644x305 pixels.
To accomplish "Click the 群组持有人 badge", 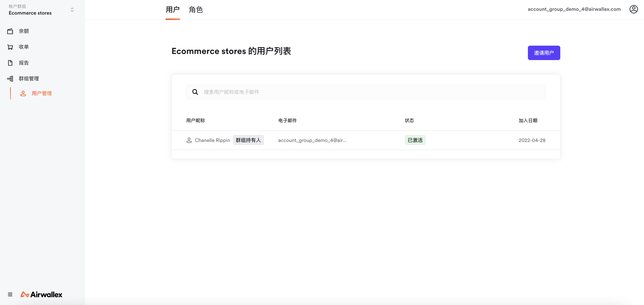I will point(248,140).
